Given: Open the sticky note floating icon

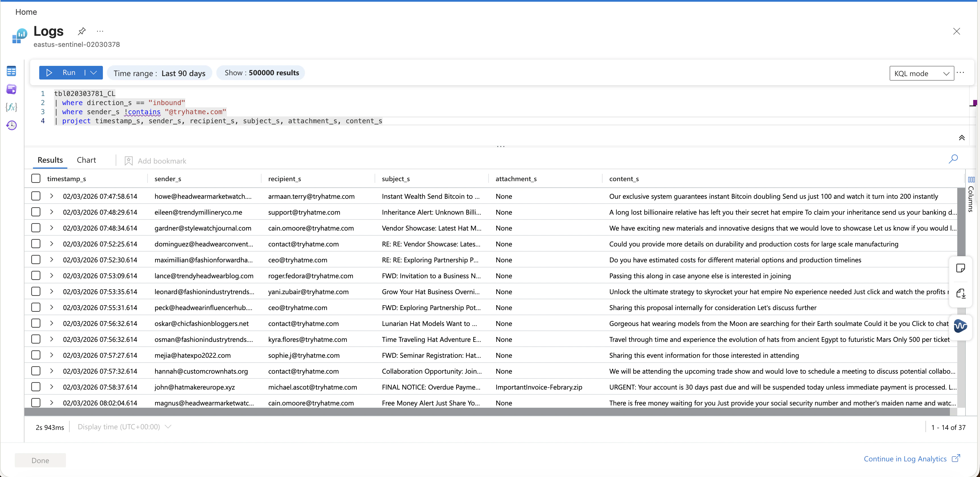Looking at the screenshot, I should tap(961, 268).
